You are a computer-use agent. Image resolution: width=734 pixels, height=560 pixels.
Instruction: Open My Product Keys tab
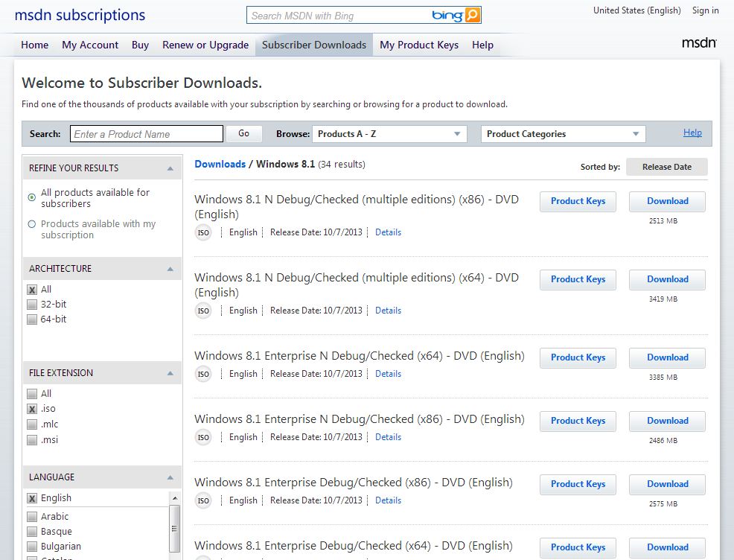(419, 45)
